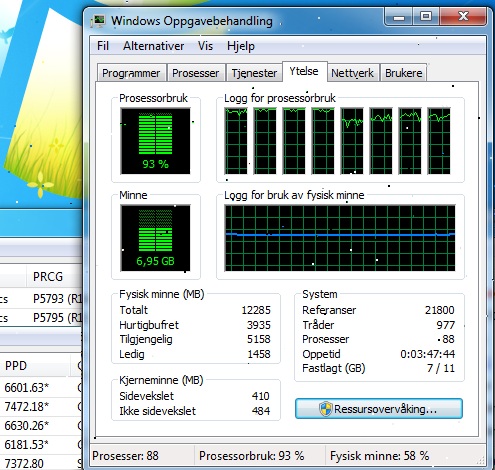Maximize the Oppgavebehandling window

pyautogui.click(x=426, y=17)
